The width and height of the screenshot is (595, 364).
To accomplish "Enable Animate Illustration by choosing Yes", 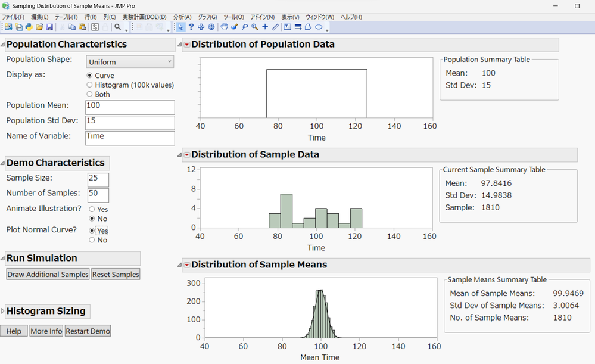I will point(92,210).
